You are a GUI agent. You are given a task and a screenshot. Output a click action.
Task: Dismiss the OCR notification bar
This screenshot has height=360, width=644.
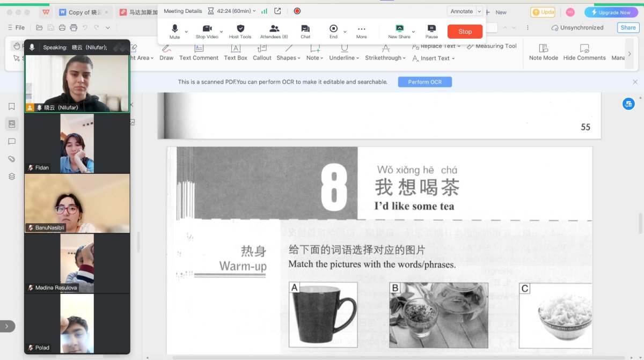(x=635, y=82)
